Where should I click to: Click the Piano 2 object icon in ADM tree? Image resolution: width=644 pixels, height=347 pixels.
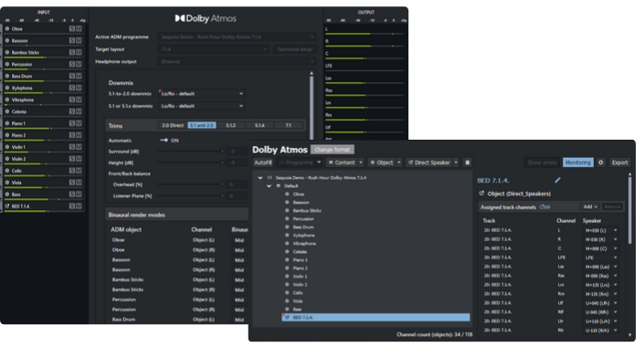(x=287, y=268)
